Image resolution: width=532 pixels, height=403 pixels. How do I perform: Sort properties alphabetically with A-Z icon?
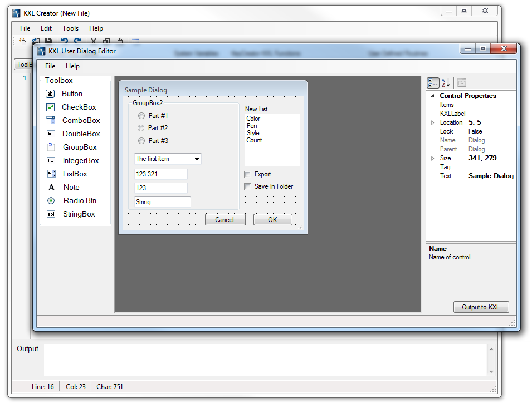coord(446,83)
